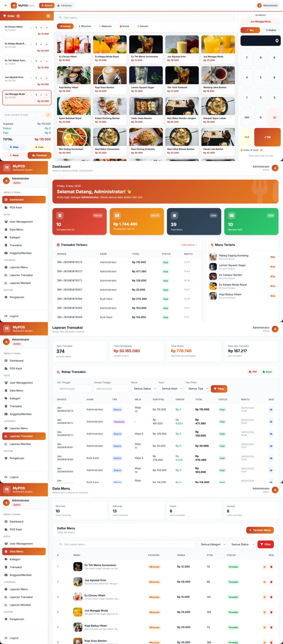Select % Diskon mode on the numpad
This screenshot has width=283, height=644.
271,30
